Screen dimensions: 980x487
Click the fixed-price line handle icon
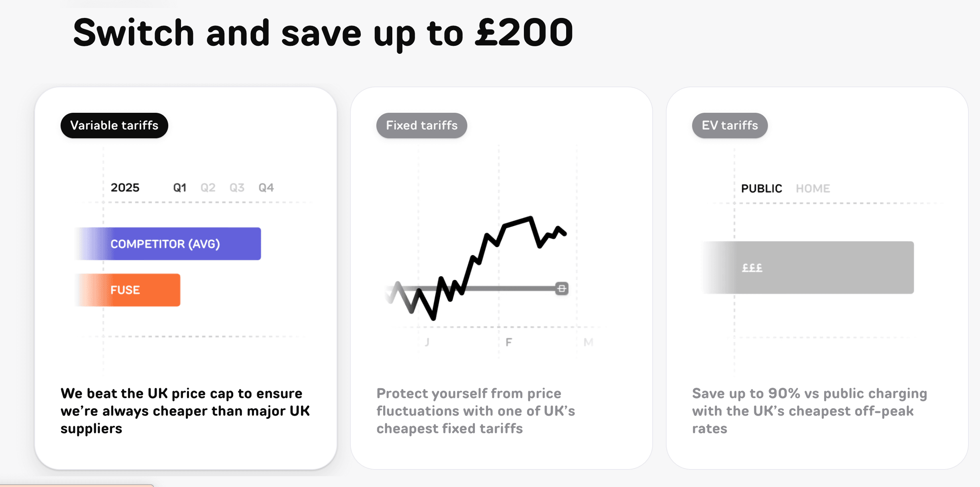click(562, 289)
